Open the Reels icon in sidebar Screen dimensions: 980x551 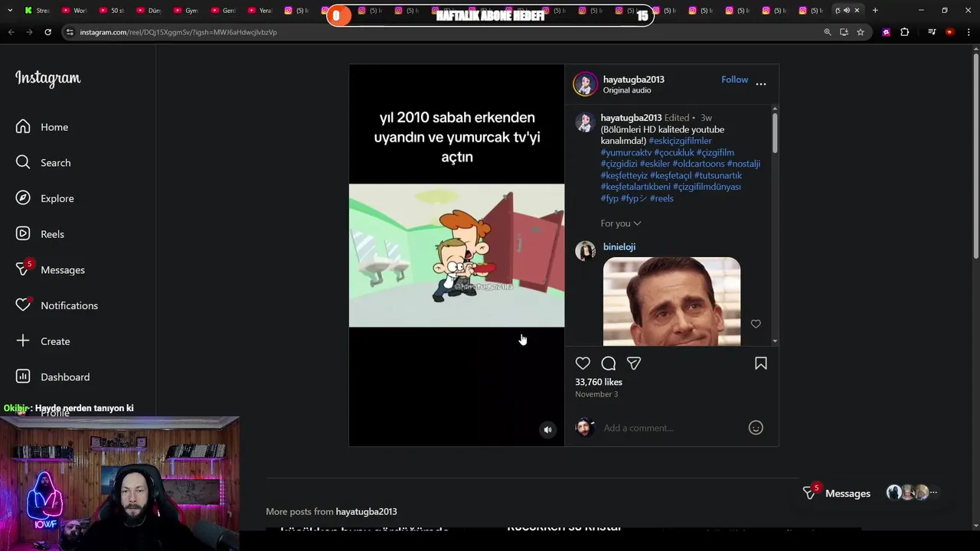click(23, 233)
